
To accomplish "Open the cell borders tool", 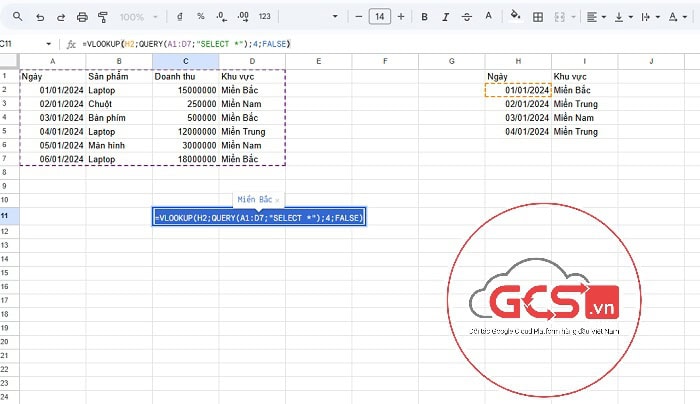I will click(x=538, y=17).
